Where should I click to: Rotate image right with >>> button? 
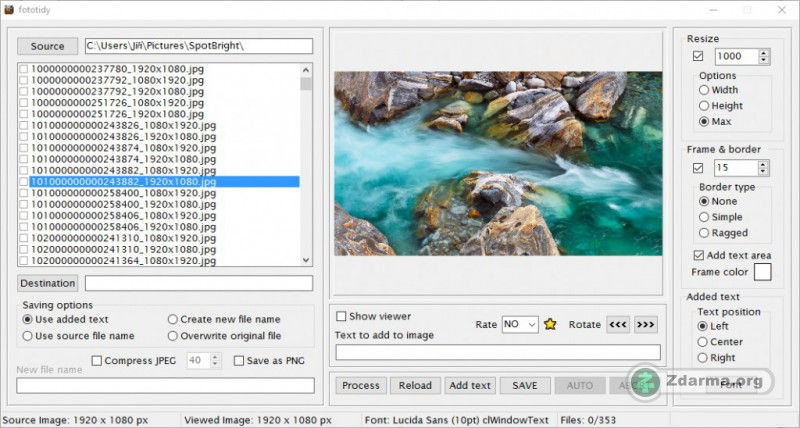pos(645,324)
